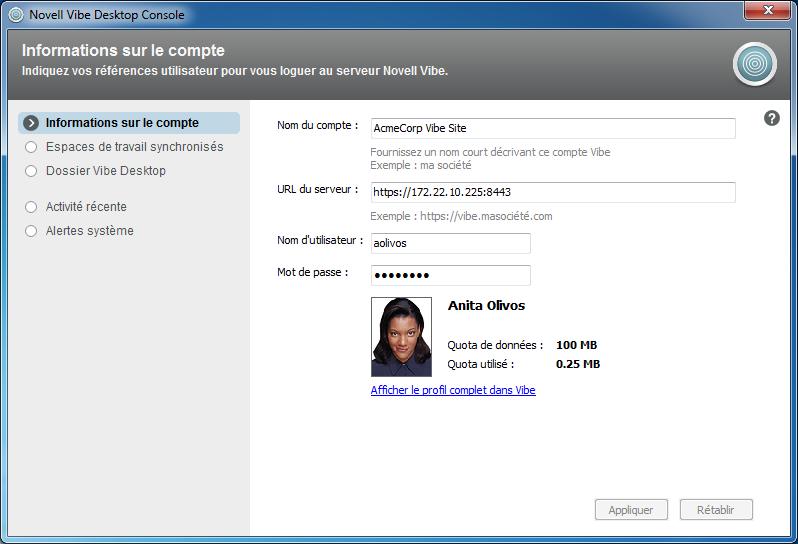Click Fournissez un nom court hint text
The width and height of the screenshot is (798, 544).
[x=490, y=152]
